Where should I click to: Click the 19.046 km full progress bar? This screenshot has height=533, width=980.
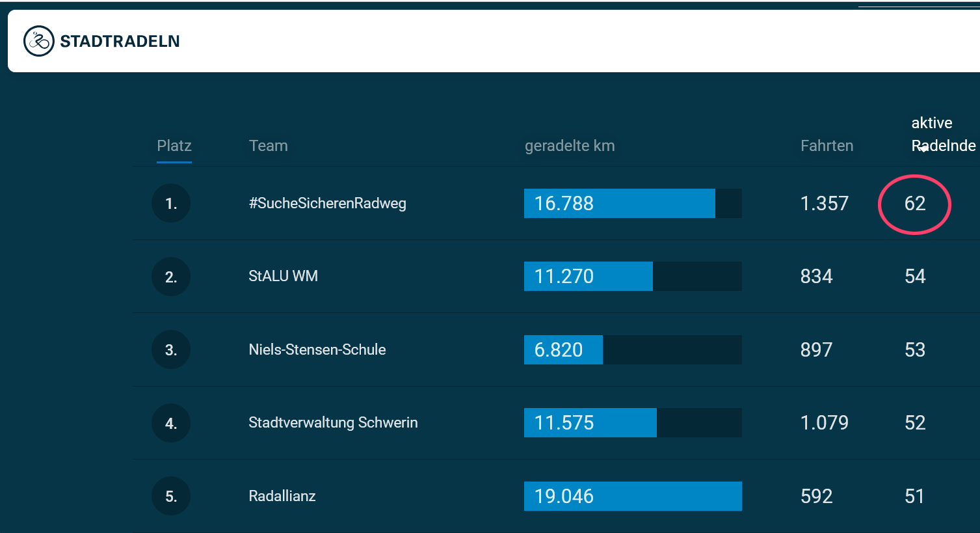(x=633, y=496)
